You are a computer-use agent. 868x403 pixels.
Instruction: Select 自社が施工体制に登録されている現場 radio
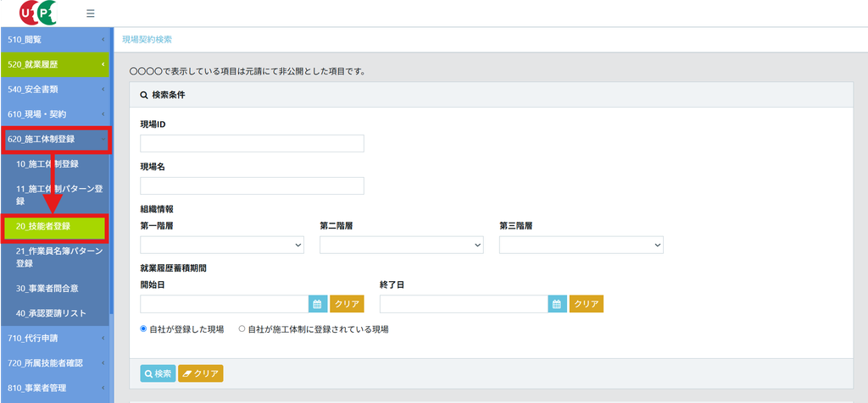pyautogui.click(x=242, y=329)
